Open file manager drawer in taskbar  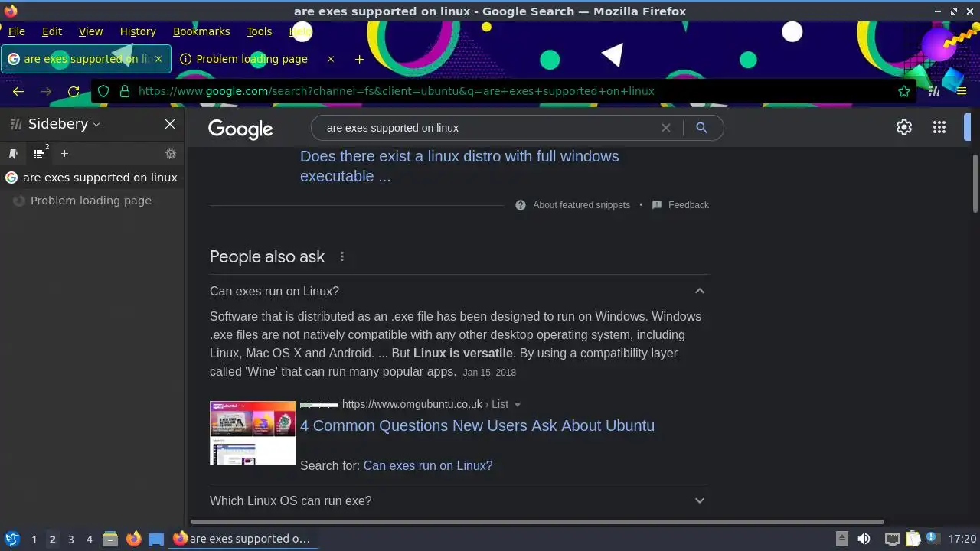[110, 539]
